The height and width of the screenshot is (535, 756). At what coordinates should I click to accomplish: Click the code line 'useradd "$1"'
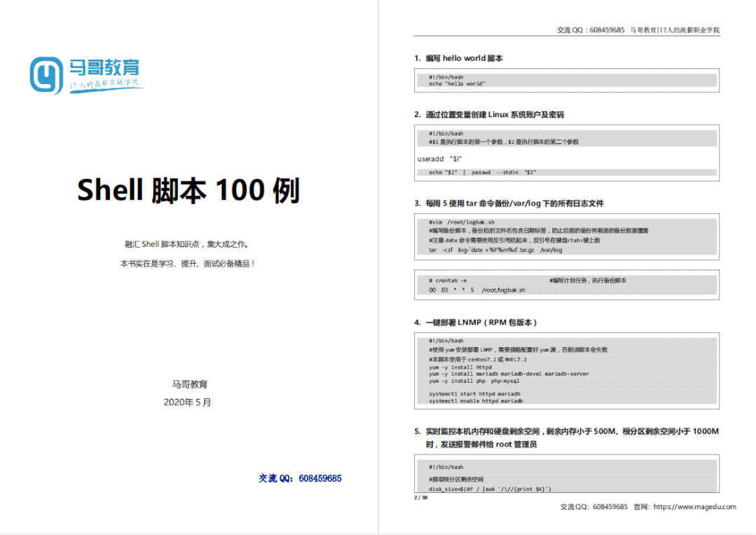point(439,158)
